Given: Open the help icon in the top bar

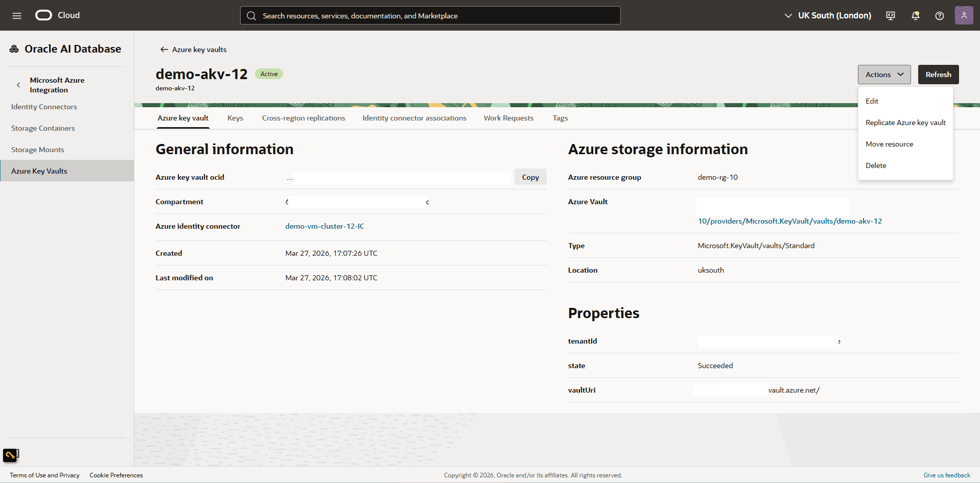Looking at the screenshot, I should click(939, 15).
